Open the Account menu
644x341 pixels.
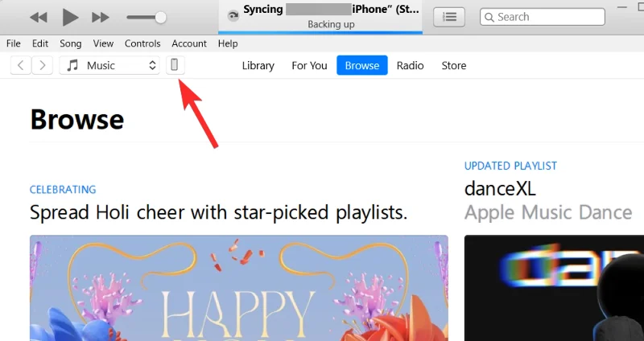[189, 43]
